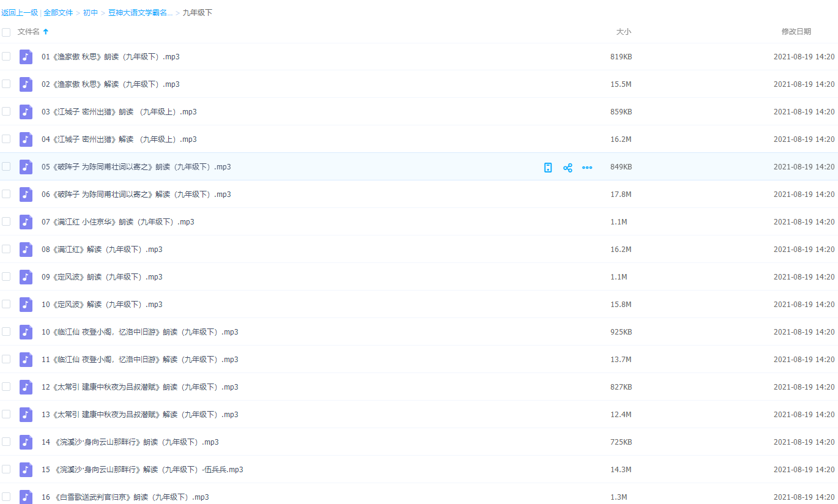Tick the checkbox for 08 满江红 解读
838x504 pixels.
click(6, 249)
